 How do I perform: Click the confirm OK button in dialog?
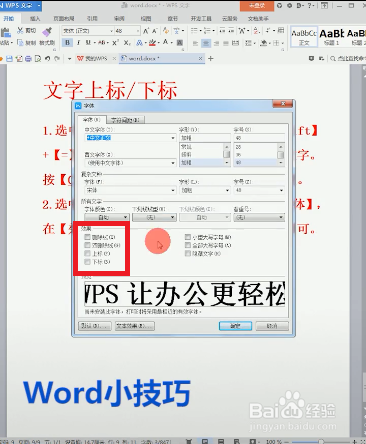[235, 326]
